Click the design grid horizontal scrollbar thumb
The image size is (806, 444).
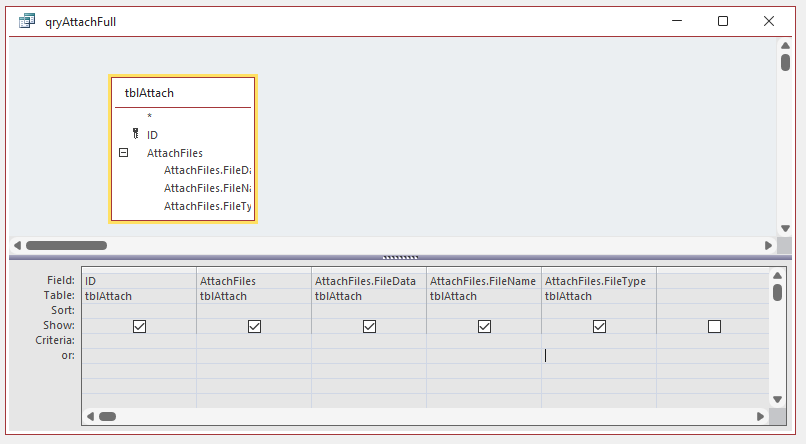(107, 416)
